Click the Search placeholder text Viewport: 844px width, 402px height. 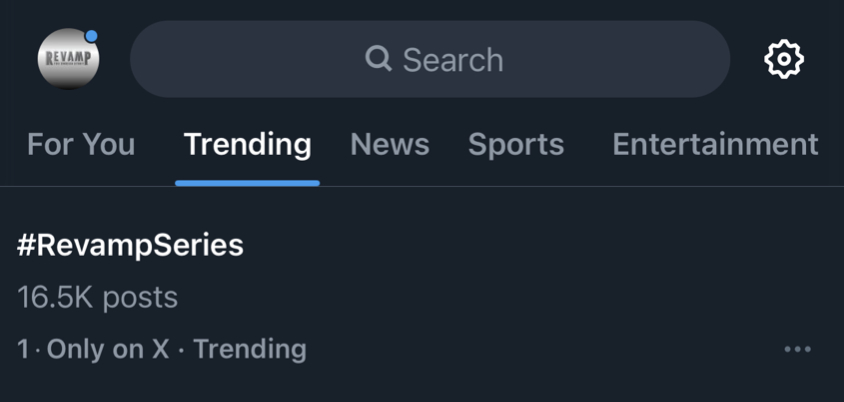(453, 59)
